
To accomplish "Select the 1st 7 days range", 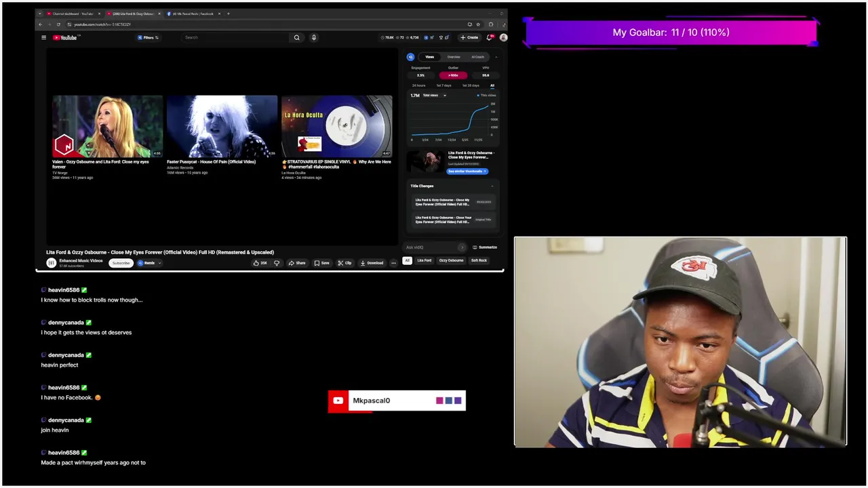I will click(x=443, y=85).
